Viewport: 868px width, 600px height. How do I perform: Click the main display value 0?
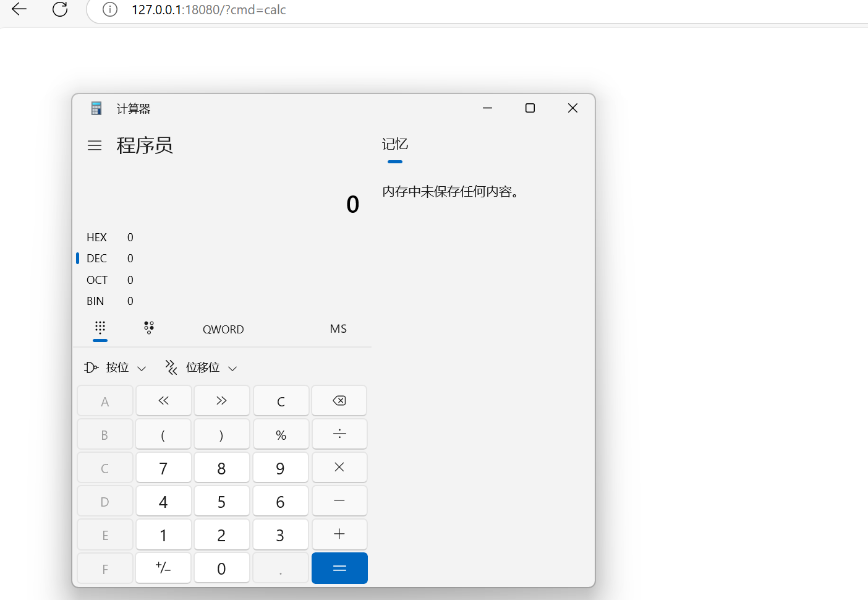click(352, 204)
